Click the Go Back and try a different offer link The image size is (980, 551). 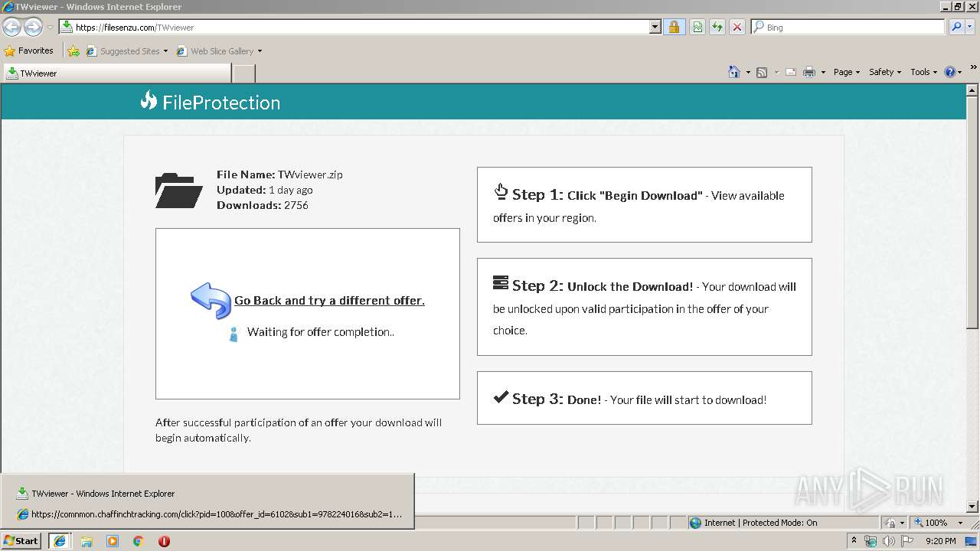pos(329,301)
